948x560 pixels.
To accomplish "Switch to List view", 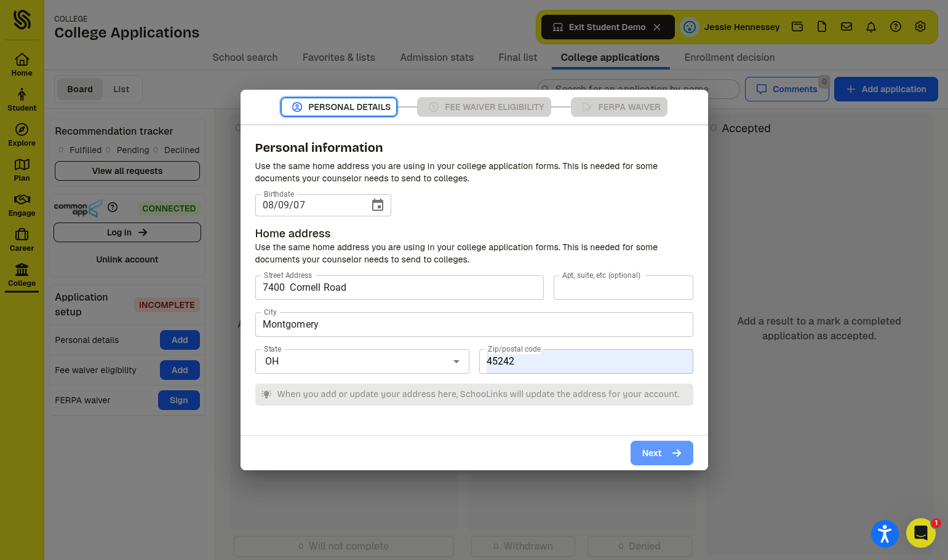I will point(121,89).
